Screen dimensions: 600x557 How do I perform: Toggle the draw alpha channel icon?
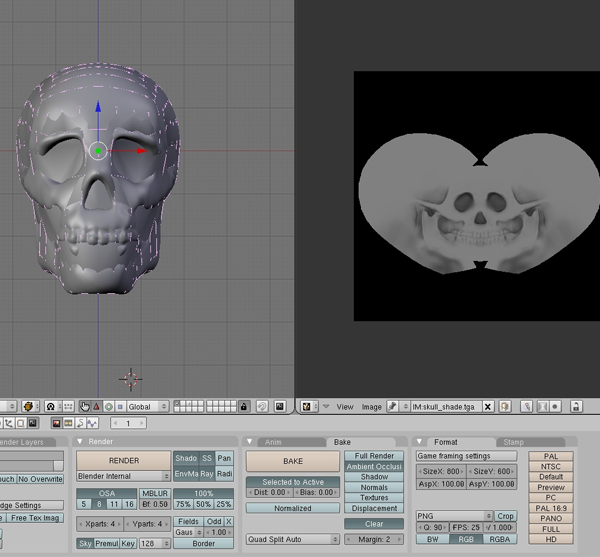(542, 406)
